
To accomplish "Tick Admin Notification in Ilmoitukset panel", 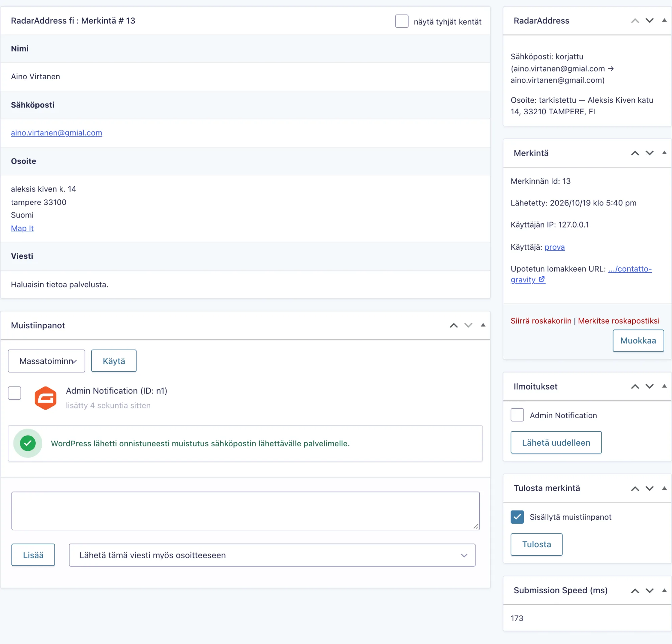I will click(517, 415).
